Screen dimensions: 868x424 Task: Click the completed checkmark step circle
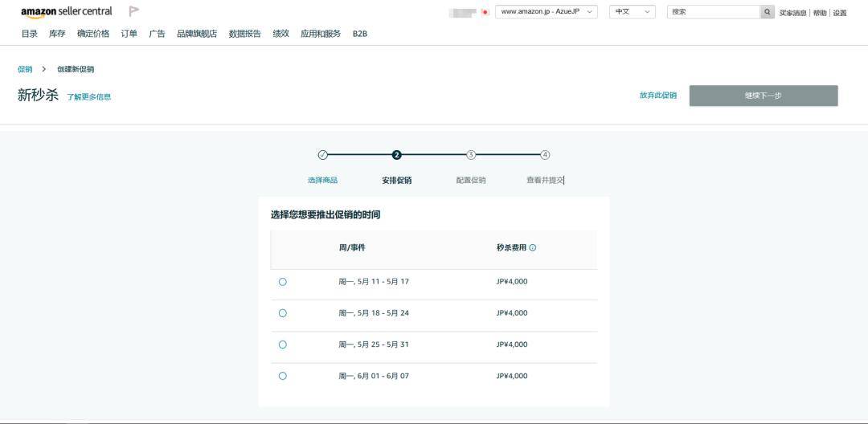[323, 155]
